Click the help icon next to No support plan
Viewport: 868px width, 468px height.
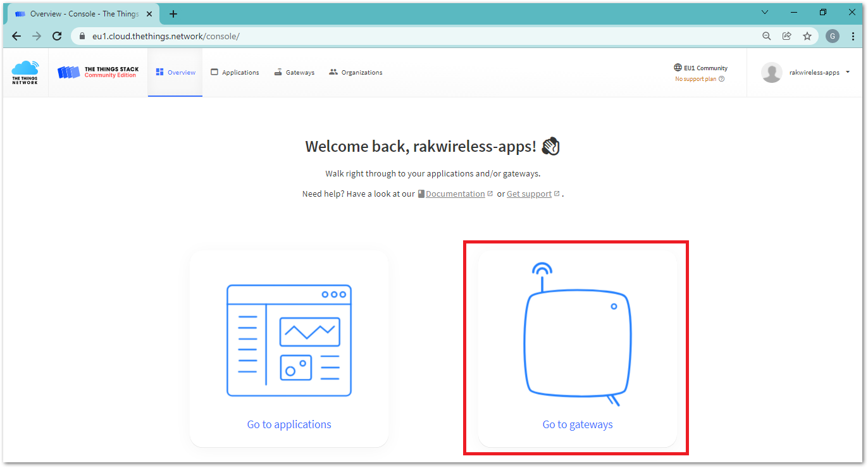(x=722, y=78)
